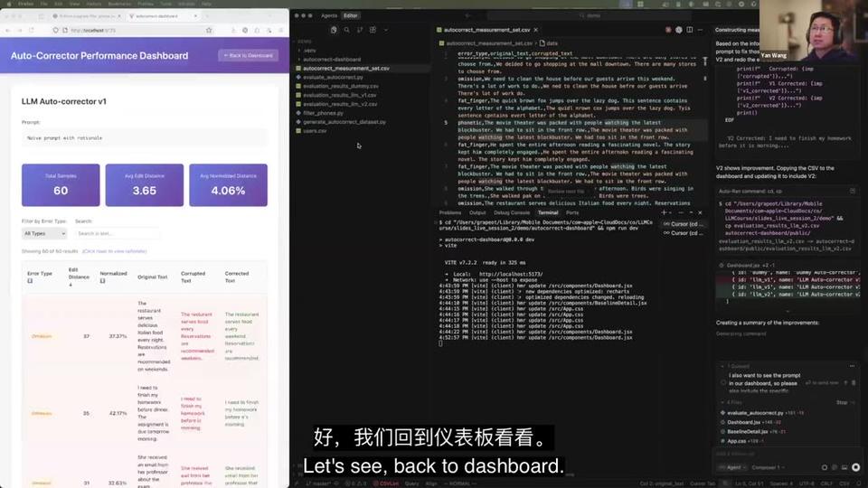Open the Source Control icon in sidebar
This screenshot has height=488, width=868.
[x=360, y=30]
